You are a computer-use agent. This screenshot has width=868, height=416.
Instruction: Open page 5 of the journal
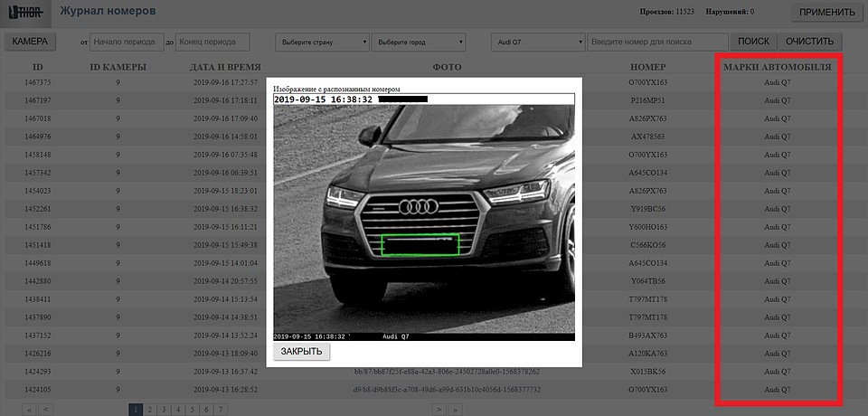(x=192, y=410)
